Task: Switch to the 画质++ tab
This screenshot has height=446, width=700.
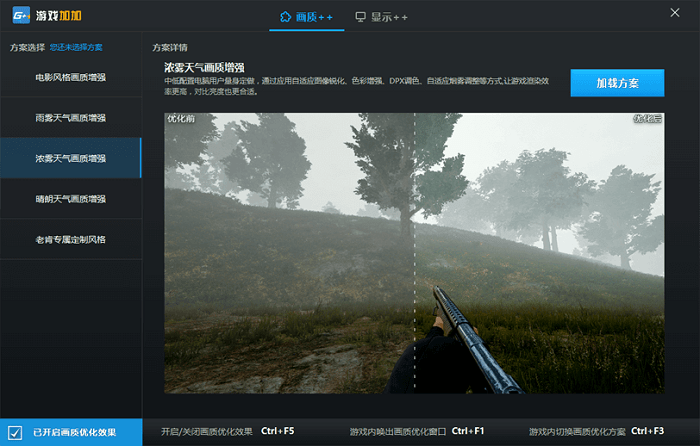Action: [306, 17]
